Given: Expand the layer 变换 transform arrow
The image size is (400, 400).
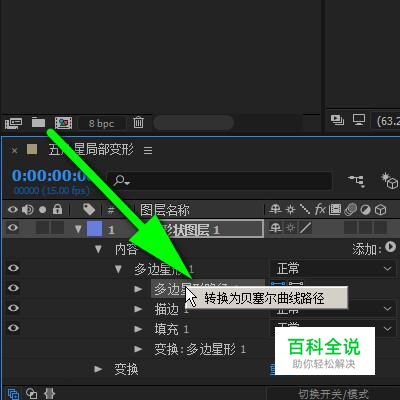Looking at the screenshot, I should click(98, 369).
